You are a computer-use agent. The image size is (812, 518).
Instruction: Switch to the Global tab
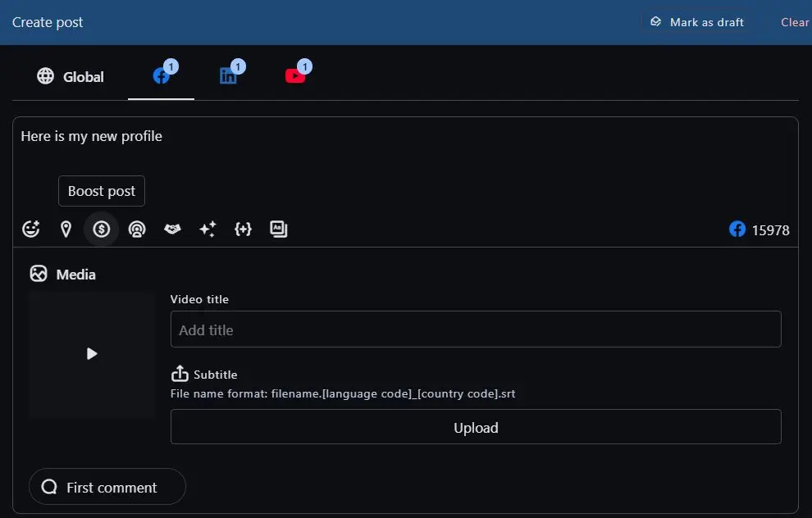tap(71, 76)
